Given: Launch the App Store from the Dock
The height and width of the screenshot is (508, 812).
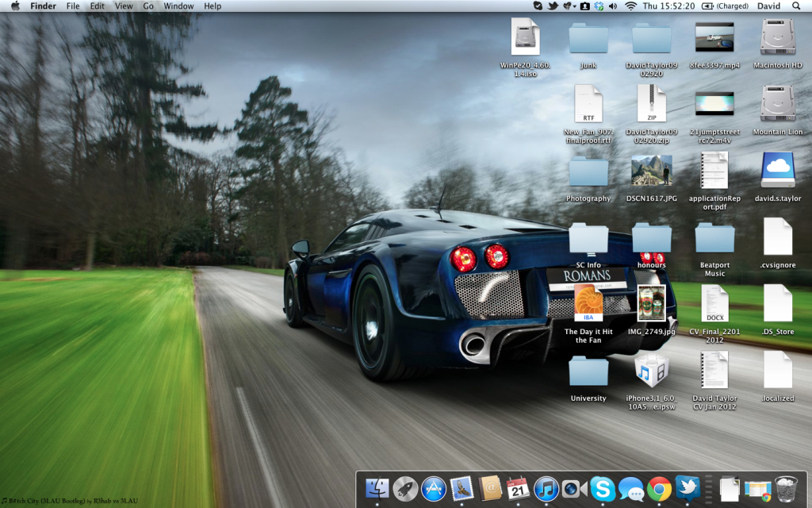Looking at the screenshot, I should click(434, 489).
